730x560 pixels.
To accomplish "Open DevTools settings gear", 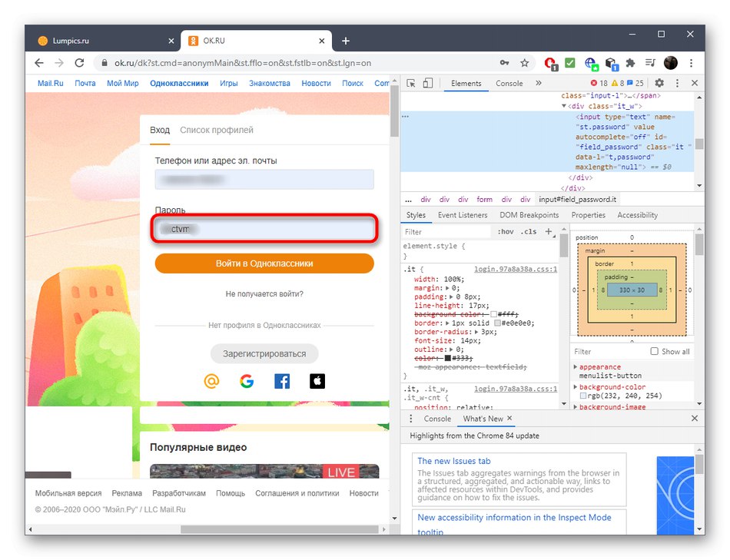I will (659, 83).
